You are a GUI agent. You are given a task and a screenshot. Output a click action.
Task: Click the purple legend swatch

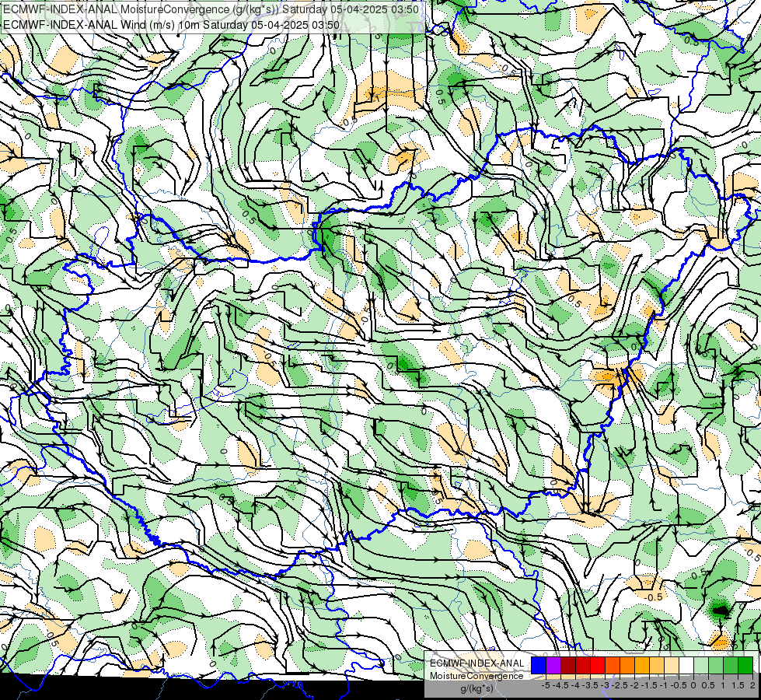pos(553,665)
